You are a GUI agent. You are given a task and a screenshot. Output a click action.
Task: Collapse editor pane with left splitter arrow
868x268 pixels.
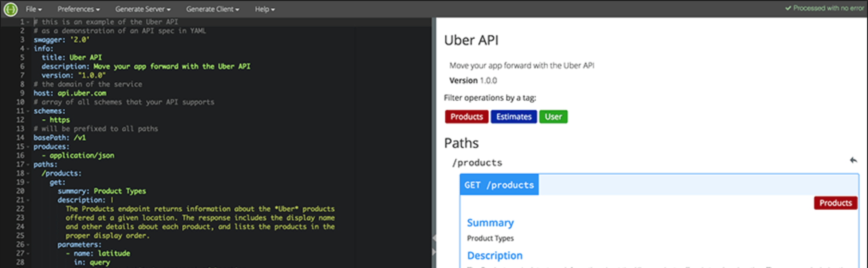434,238
